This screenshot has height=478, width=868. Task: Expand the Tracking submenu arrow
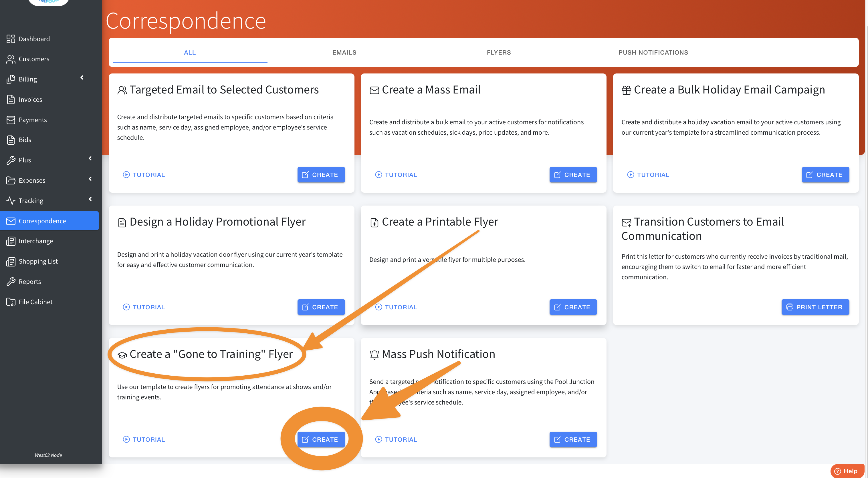coord(90,199)
